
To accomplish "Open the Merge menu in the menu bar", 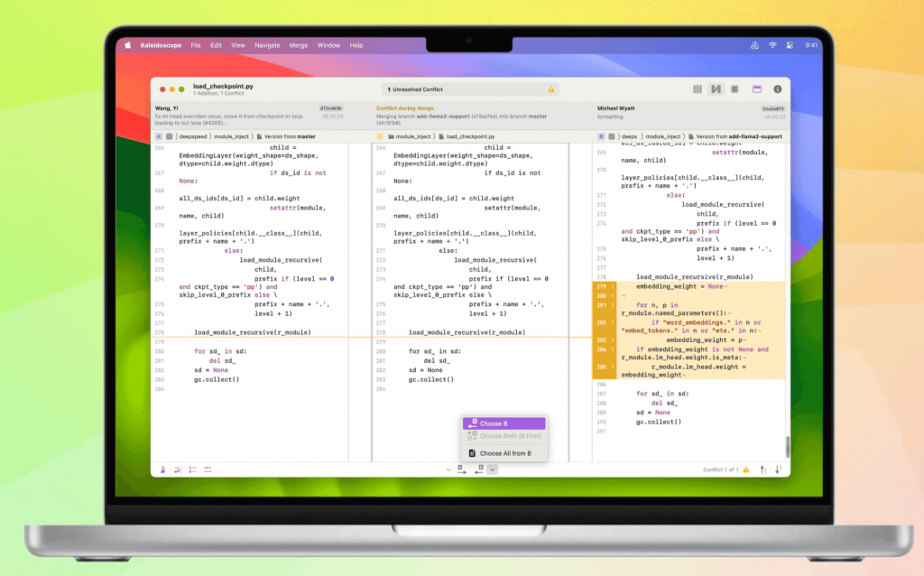I will 299,45.
